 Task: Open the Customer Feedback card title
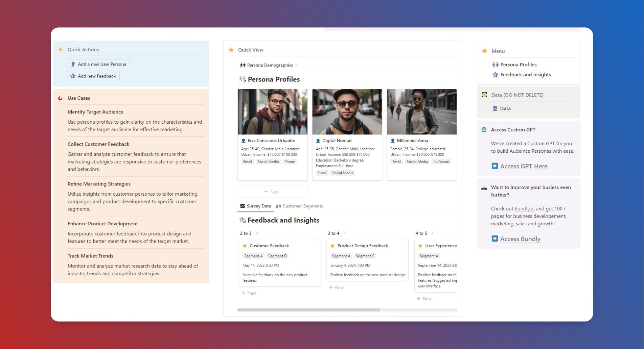point(269,246)
